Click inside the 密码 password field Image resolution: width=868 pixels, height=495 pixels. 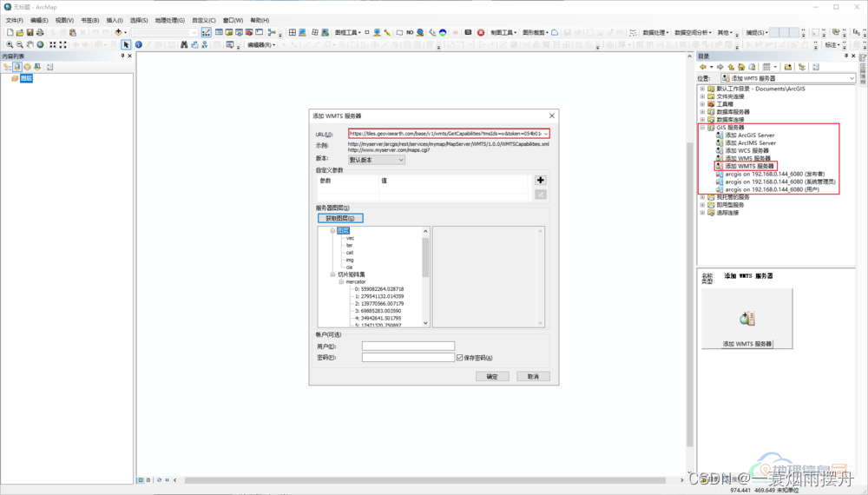(x=408, y=358)
